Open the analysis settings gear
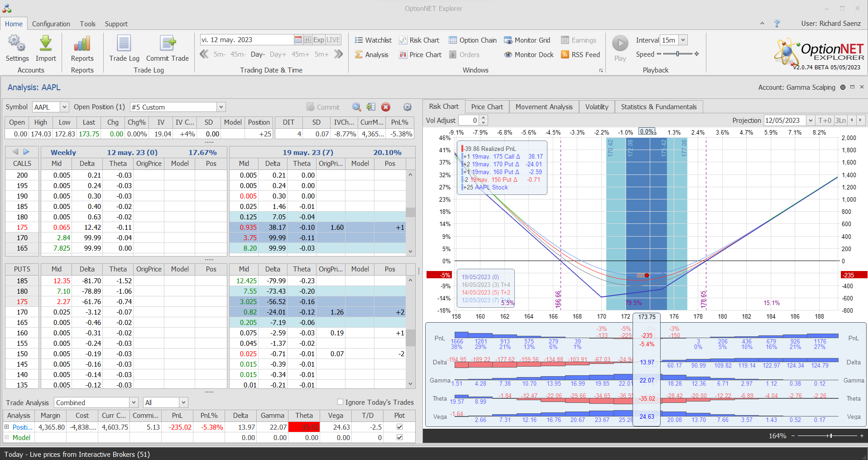This screenshot has width=868, height=460. point(408,107)
